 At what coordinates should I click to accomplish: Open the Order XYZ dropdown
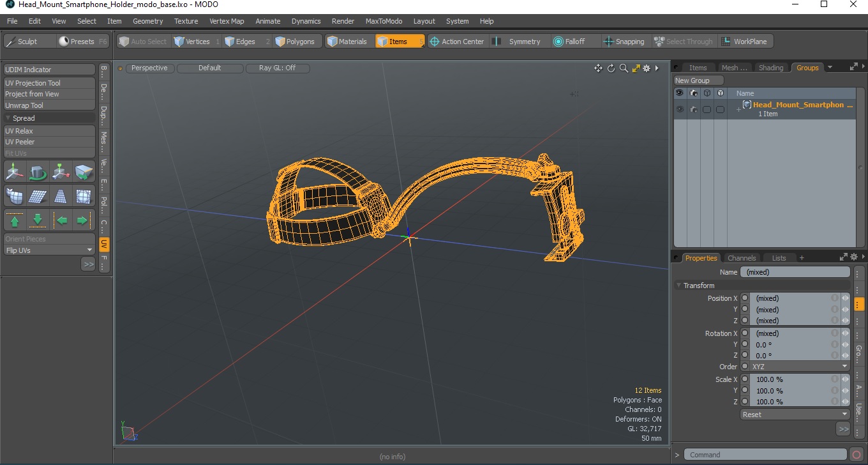pos(800,367)
